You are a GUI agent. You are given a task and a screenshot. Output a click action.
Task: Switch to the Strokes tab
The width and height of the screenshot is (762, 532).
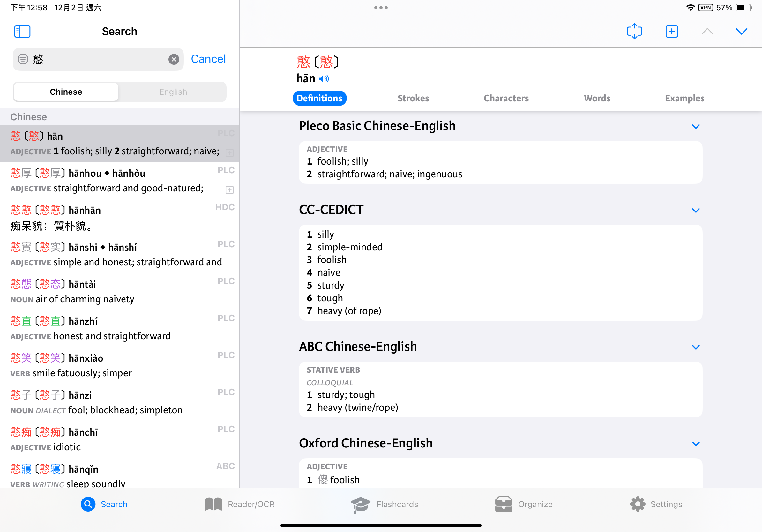tap(413, 98)
